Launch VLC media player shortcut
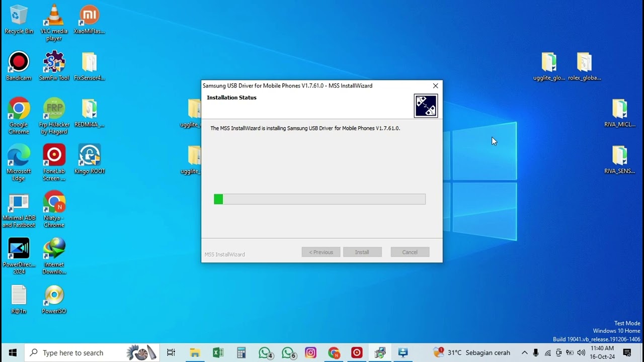The width and height of the screenshot is (644, 362). tap(54, 23)
